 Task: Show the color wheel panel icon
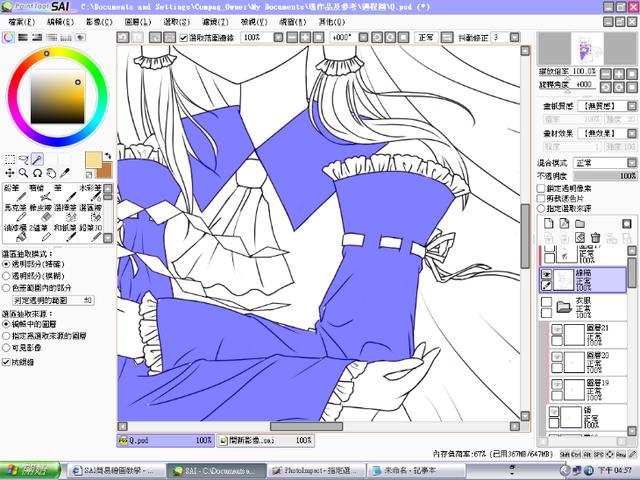(x=8, y=37)
